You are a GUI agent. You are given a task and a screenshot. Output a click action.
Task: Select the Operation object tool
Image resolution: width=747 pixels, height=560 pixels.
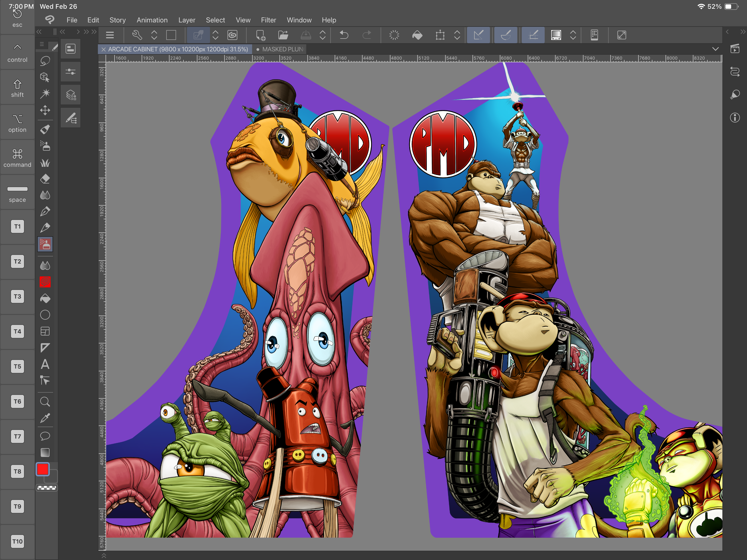45,77
